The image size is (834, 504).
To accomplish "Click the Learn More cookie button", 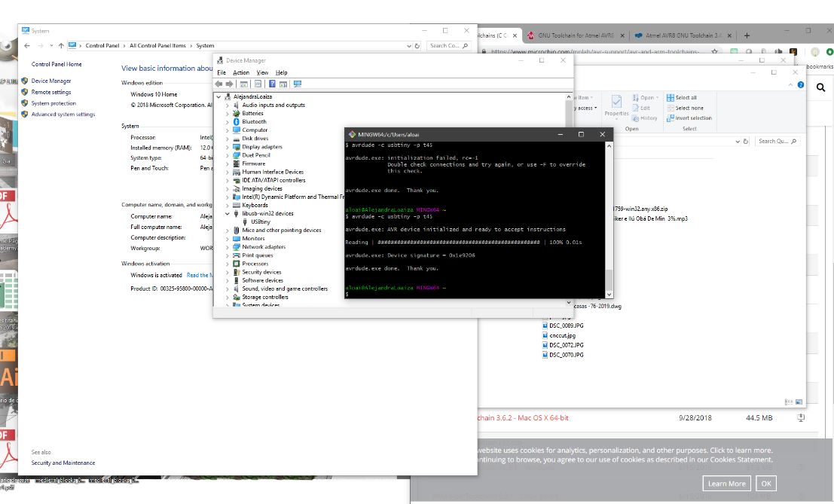I will (x=726, y=484).
